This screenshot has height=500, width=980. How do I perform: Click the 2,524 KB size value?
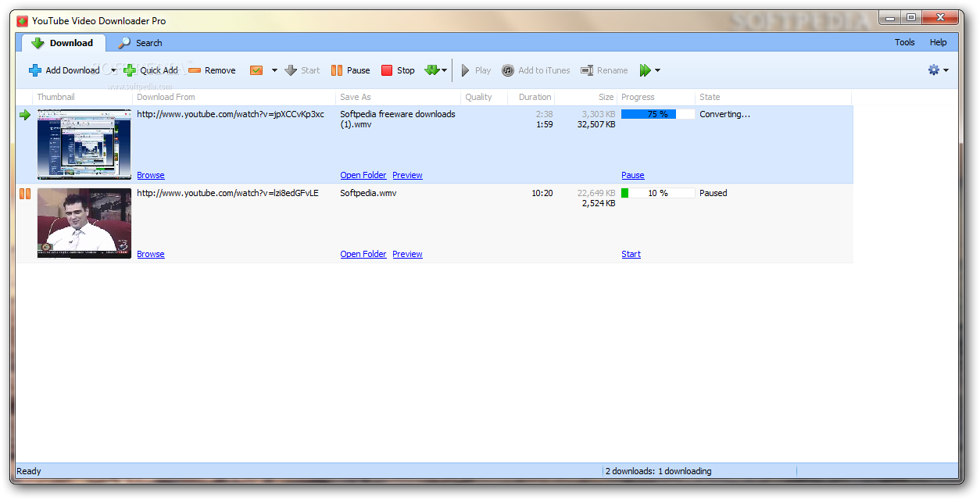pyautogui.click(x=599, y=203)
